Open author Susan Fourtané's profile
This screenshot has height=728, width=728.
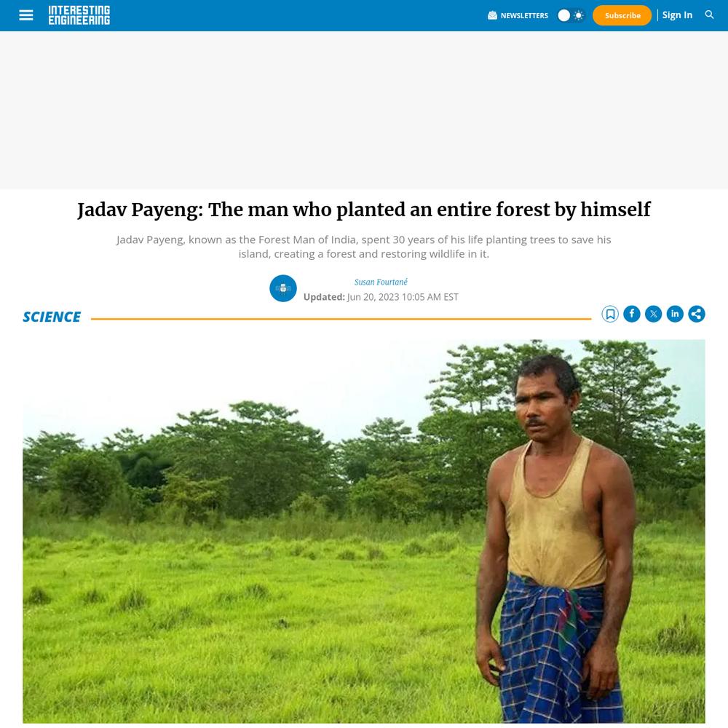tap(381, 282)
